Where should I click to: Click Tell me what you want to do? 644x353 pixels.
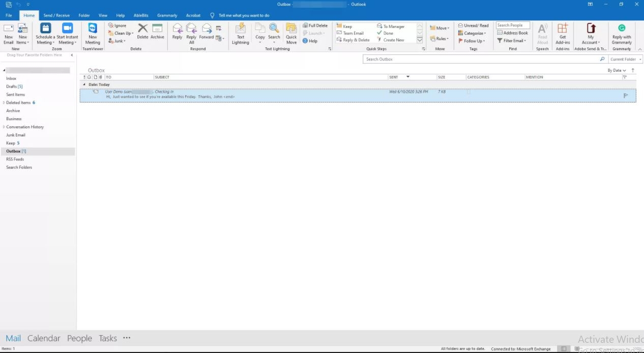[x=240, y=15]
